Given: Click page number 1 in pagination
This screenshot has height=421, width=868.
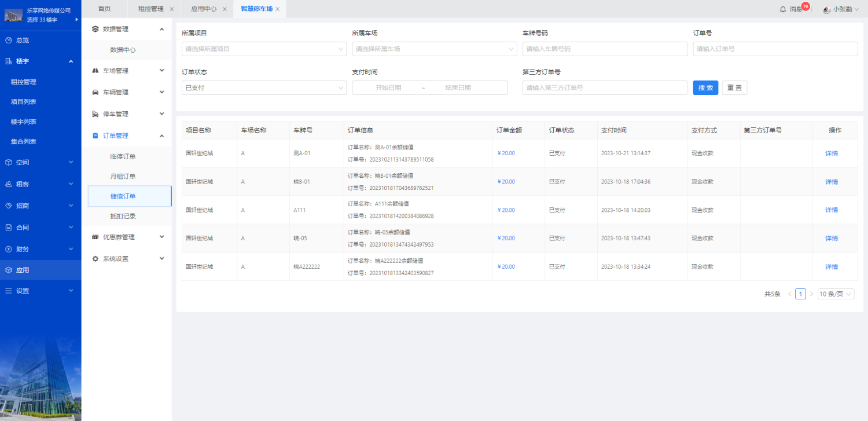Looking at the screenshot, I should pyautogui.click(x=800, y=294).
